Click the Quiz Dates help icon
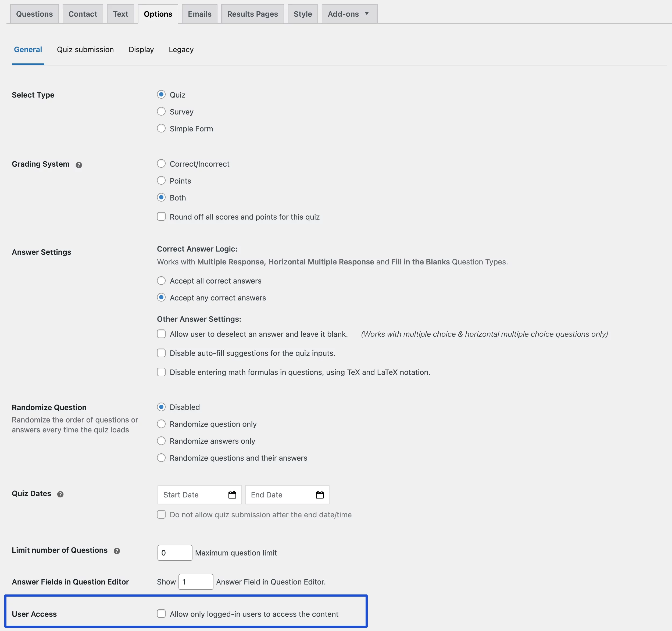The image size is (672, 631). 60,494
